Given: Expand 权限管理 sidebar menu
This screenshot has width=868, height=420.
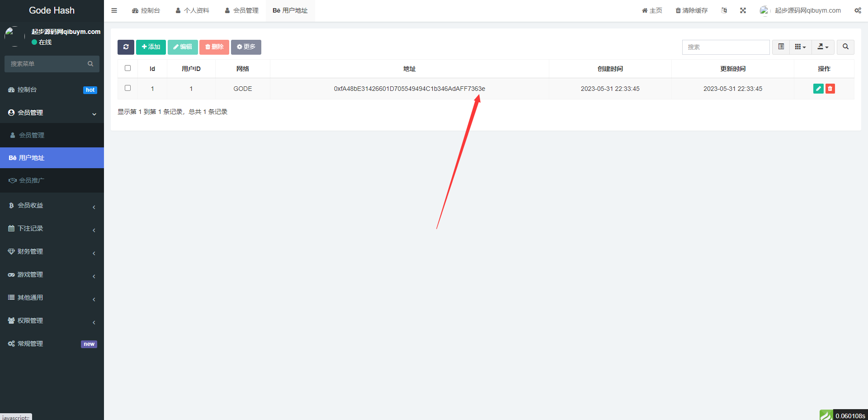Looking at the screenshot, I should pos(52,321).
